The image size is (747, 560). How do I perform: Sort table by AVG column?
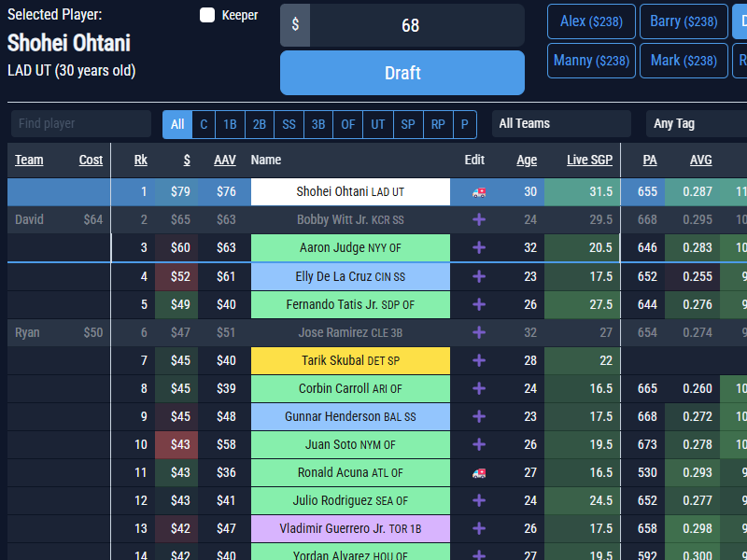[x=701, y=160]
